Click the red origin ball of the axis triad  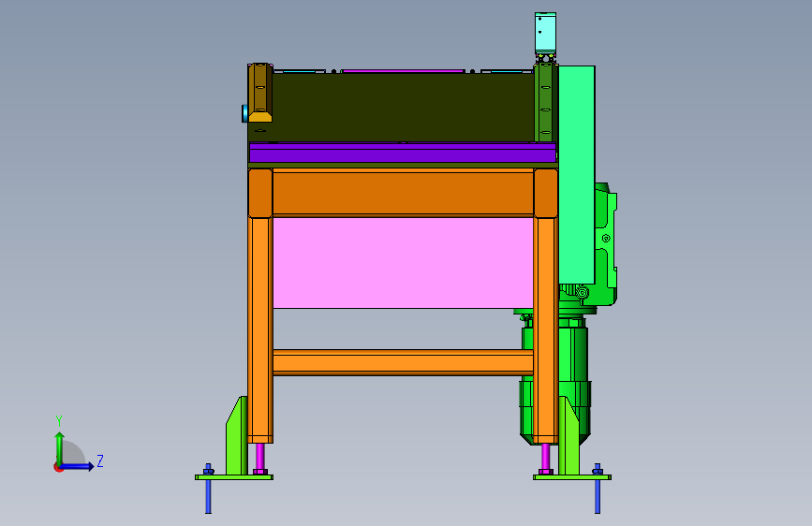click(58, 467)
